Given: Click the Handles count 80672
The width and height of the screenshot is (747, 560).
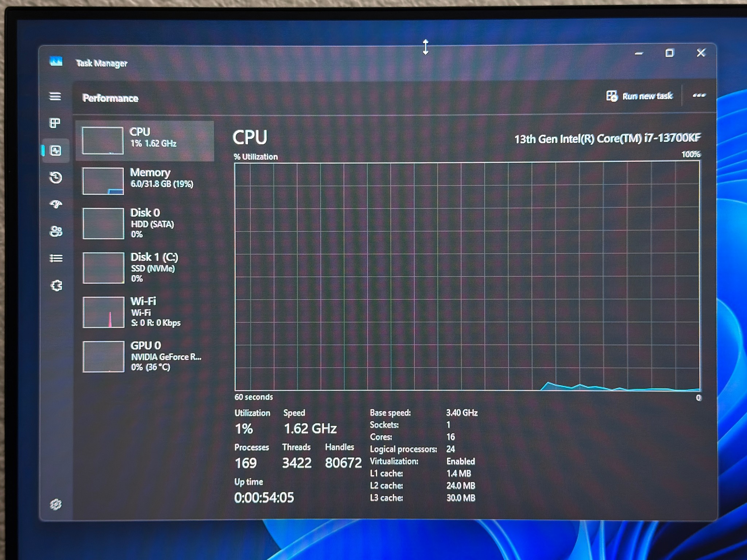Looking at the screenshot, I should [x=343, y=463].
